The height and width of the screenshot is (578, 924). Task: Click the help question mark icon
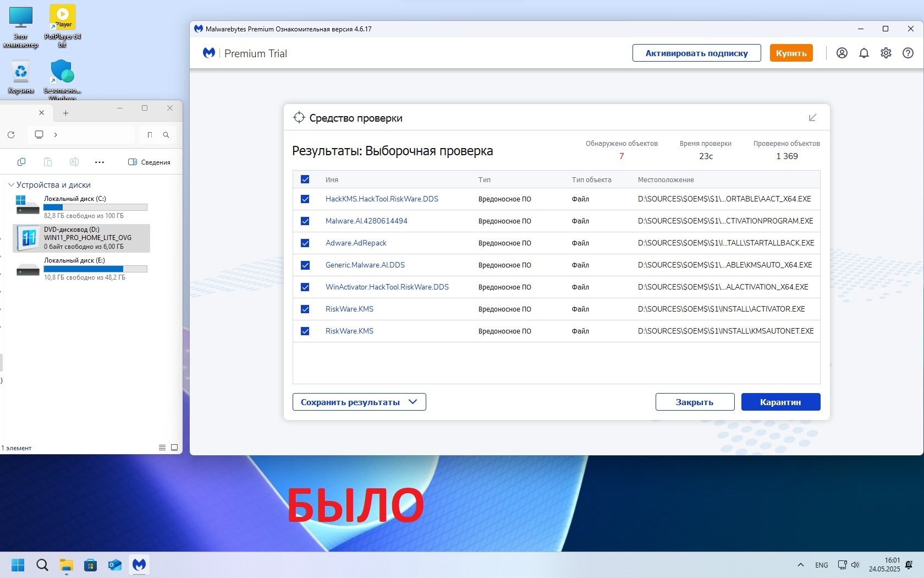[908, 53]
